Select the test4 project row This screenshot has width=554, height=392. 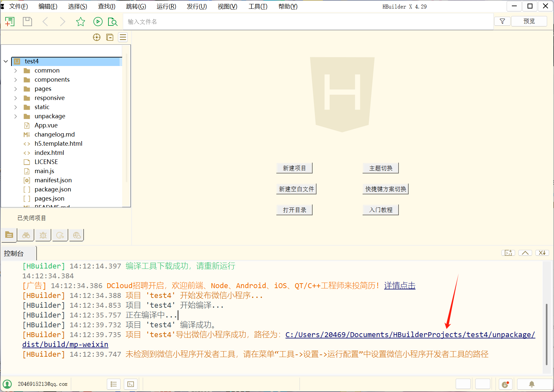point(67,61)
